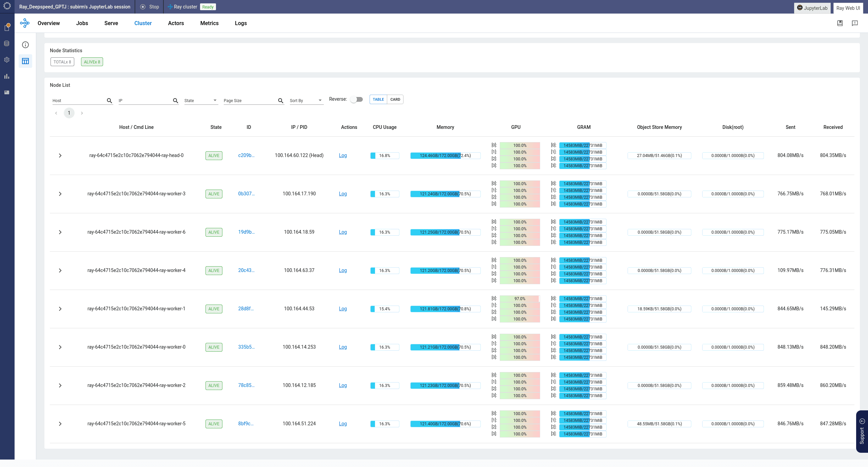The image size is (868, 467).
Task: Open the Jobs tab
Action: pyautogui.click(x=82, y=23)
